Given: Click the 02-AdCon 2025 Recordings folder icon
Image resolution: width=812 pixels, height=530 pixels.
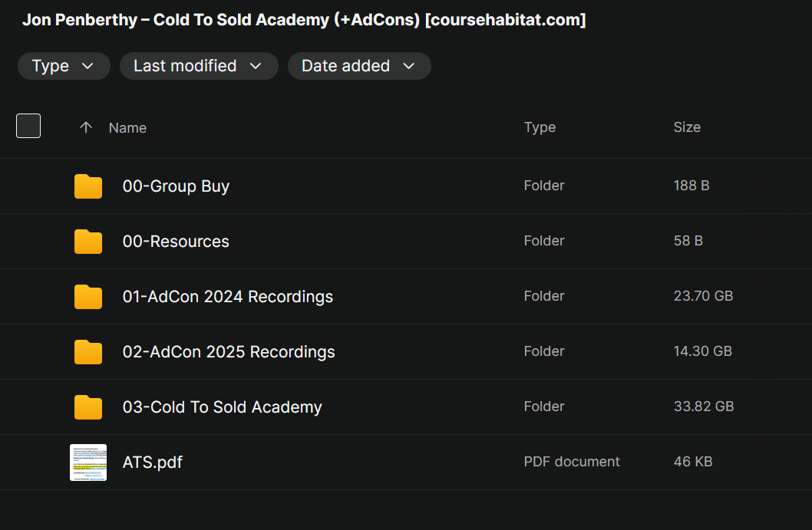Looking at the screenshot, I should (88, 352).
